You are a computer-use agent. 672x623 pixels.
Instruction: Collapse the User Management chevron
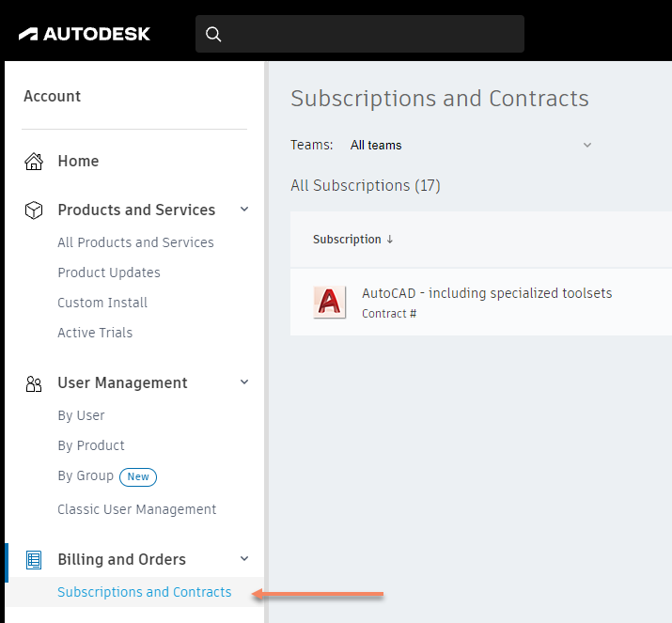(244, 382)
